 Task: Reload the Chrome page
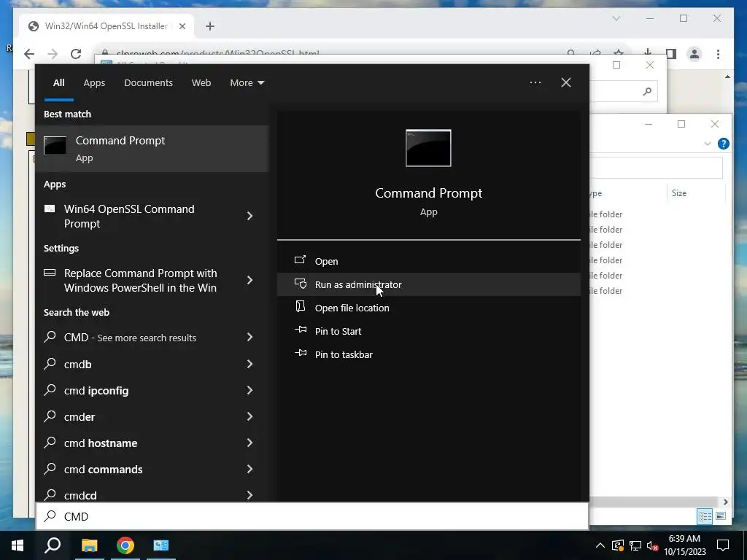click(x=76, y=54)
